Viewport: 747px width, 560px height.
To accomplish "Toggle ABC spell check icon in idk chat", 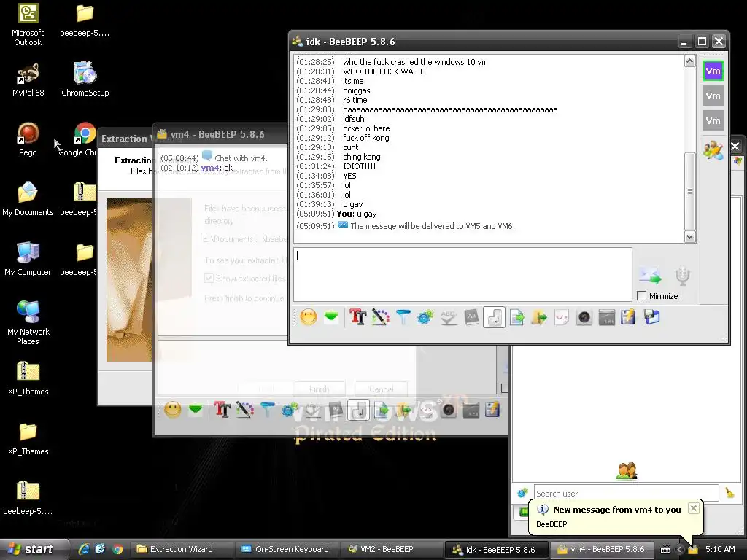I will (x=449, y=317).
